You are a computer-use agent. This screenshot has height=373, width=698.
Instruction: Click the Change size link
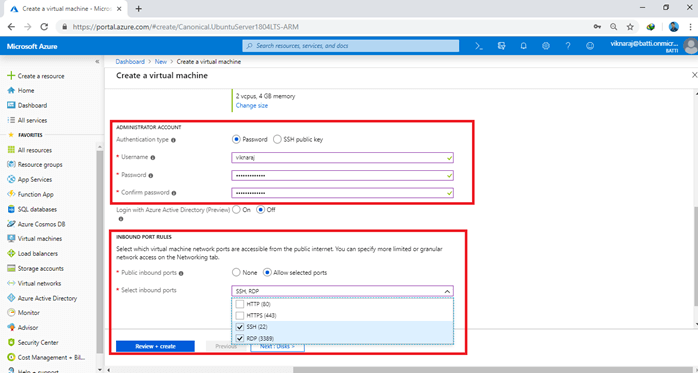pyautogui.click(x=252, y=105)
